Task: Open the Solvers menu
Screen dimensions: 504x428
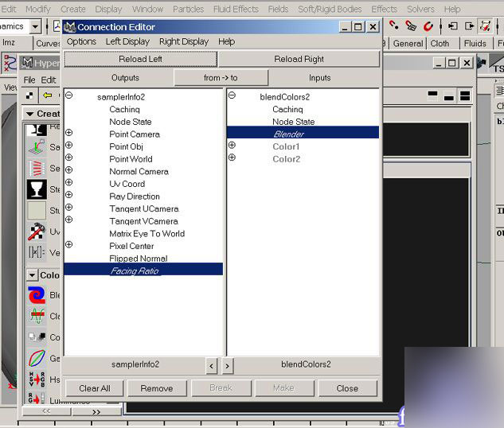Action: click(420, 9)
